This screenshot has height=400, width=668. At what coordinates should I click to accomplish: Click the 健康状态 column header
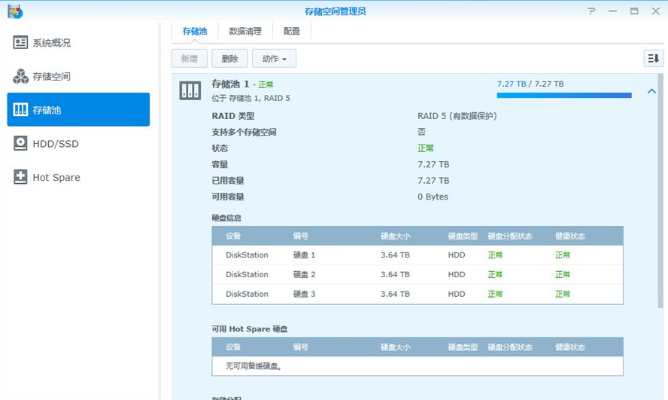tap(570, 236)
